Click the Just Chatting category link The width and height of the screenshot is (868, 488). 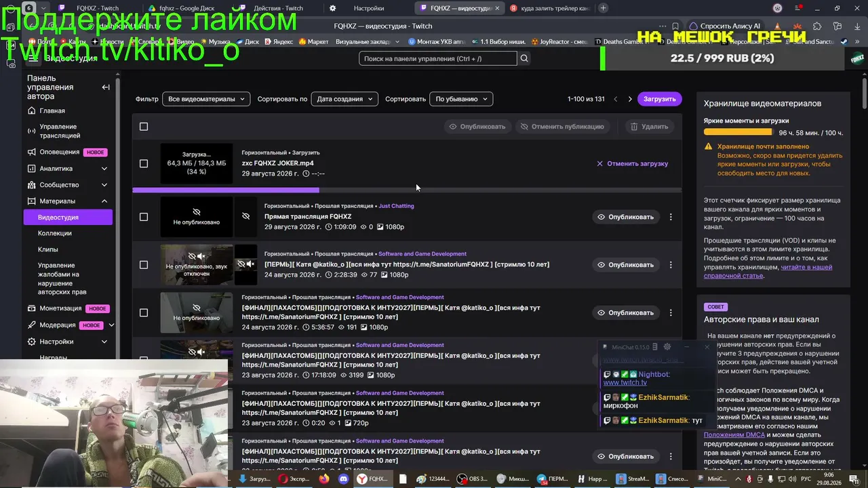(x=396, y=206)
